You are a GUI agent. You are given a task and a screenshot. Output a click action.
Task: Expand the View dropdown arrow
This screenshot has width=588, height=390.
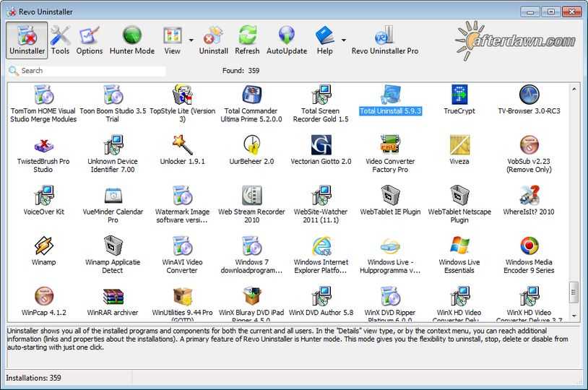[191, 40]
